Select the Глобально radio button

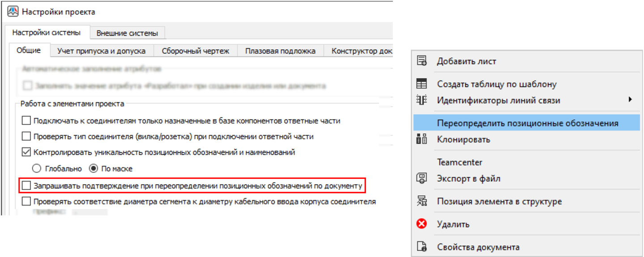(x=37, y=169)
